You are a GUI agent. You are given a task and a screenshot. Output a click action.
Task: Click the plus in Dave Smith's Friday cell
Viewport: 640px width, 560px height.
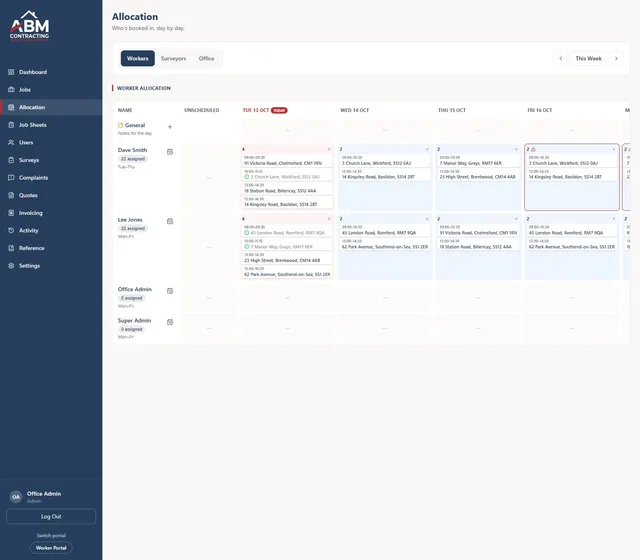click(613, 149)
